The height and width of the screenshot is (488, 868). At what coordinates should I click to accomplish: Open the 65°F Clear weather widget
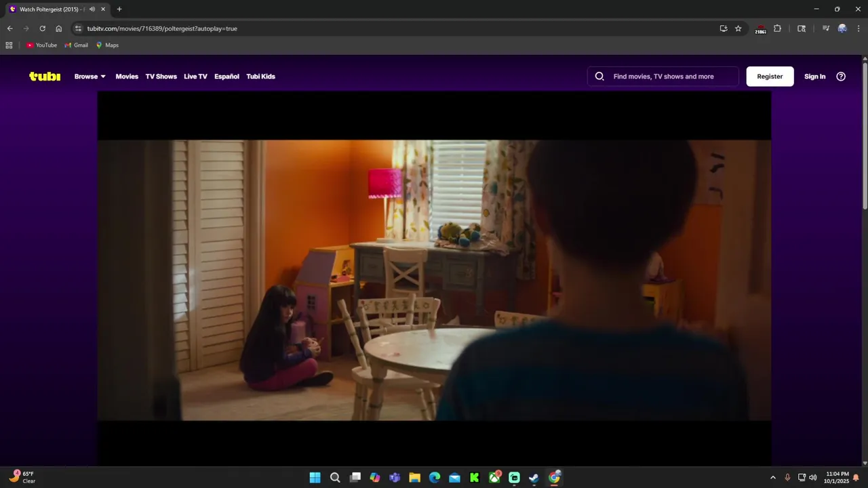tap(22, 477)
